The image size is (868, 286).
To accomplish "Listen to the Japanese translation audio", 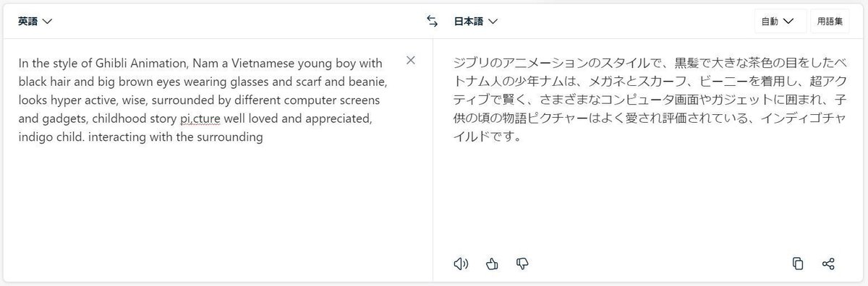I will tap(461, 263).
